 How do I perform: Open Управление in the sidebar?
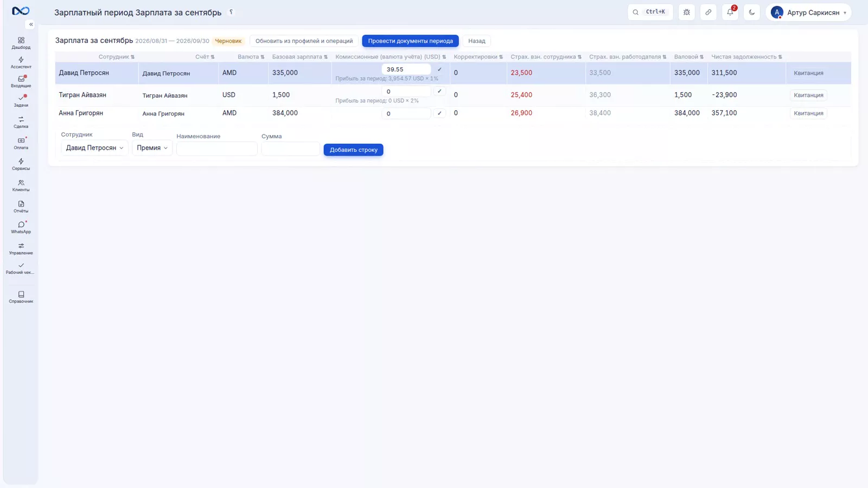coord(21,249)
